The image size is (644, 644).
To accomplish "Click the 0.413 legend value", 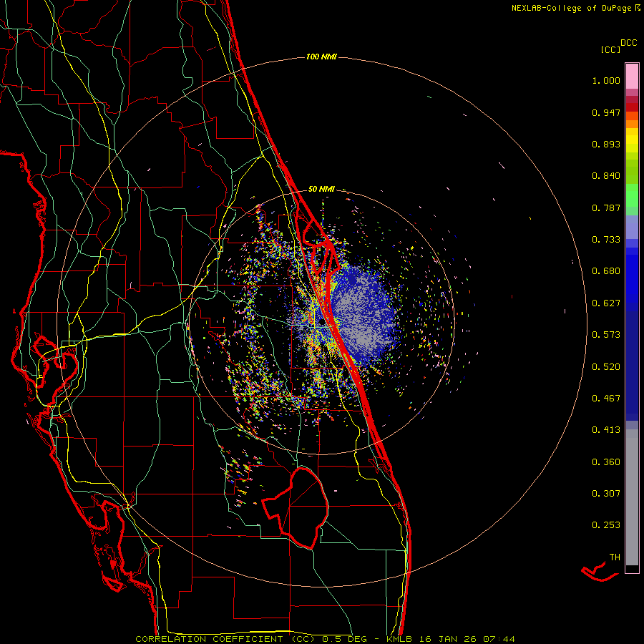I will (606, 430).
